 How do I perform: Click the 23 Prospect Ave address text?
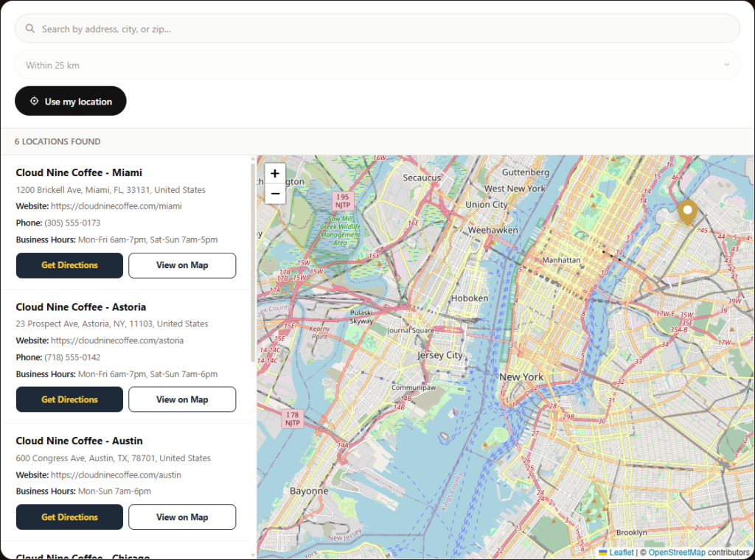(x=112, y=323)
